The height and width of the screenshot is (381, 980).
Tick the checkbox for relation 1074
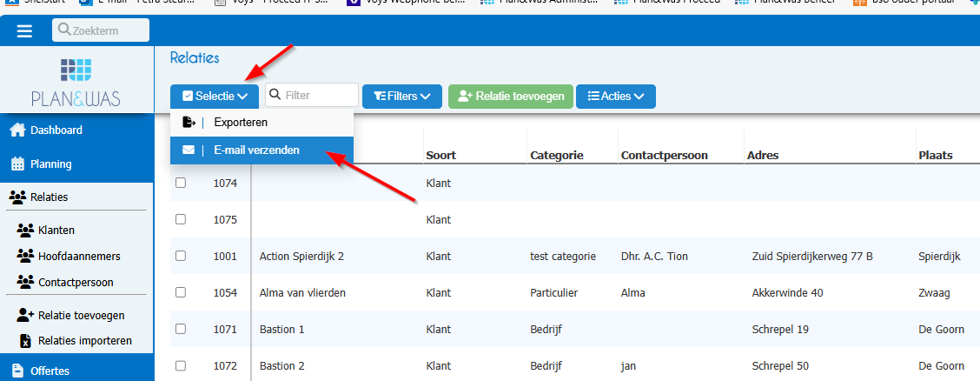coord(181,183)
